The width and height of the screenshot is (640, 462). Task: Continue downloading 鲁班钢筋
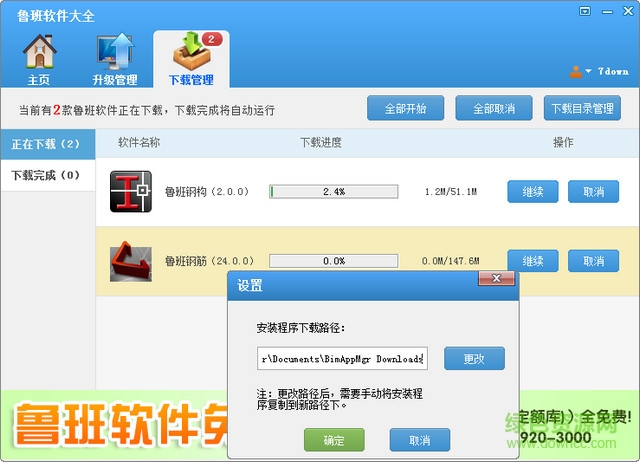(x=533, y=261)
